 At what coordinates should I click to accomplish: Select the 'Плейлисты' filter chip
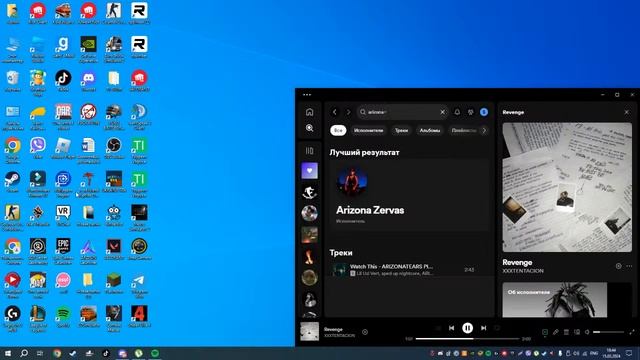[x=464, y=130]
